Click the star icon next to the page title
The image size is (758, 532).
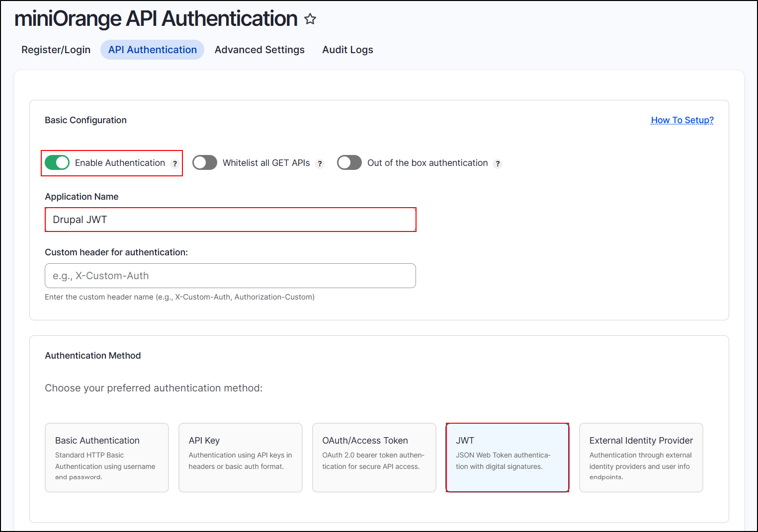tap(310, 19)
